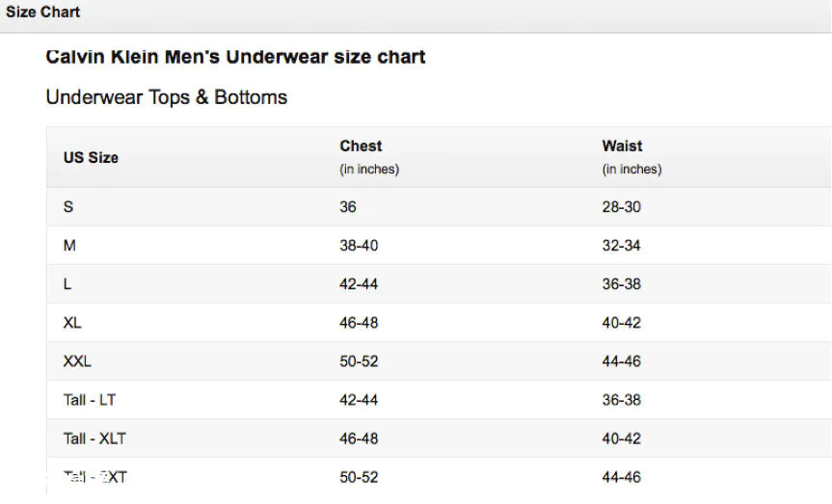Select the Tall - LT row label

tap(89, 400)
